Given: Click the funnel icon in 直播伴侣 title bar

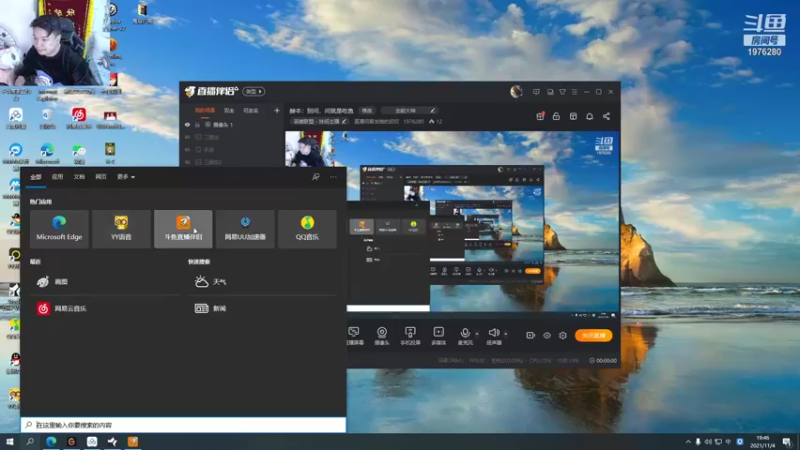Looking at the screenshot, I should click(562, 92).
